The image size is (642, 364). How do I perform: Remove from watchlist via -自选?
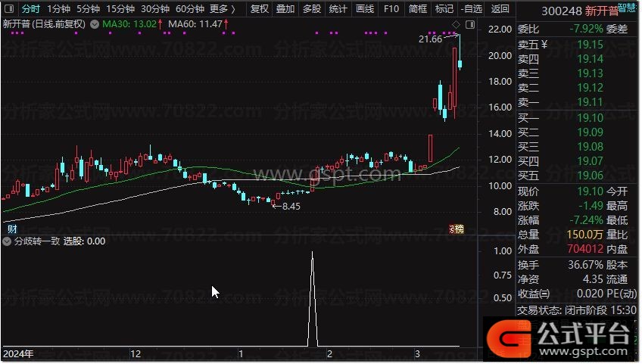point(471,8)
